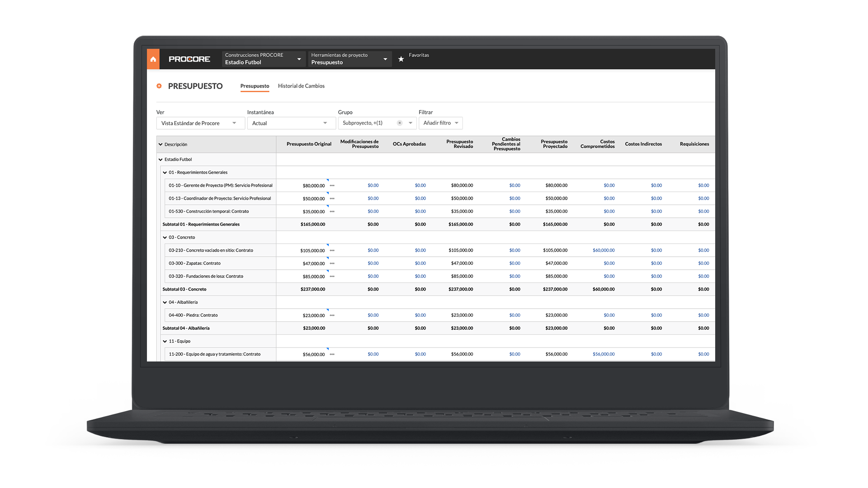Click the PROCORE logo
This screenshot has width=868, height=488.
coord(189,59)
